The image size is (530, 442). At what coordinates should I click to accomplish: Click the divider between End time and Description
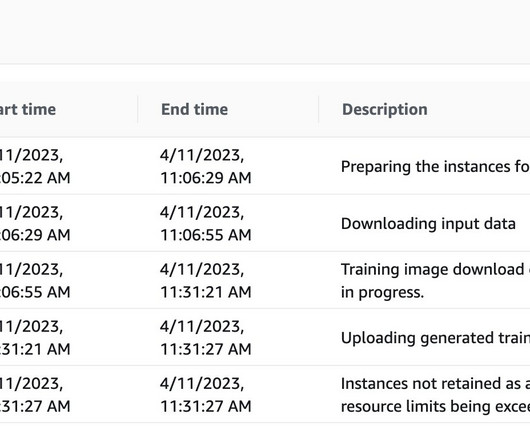(318, 109)
